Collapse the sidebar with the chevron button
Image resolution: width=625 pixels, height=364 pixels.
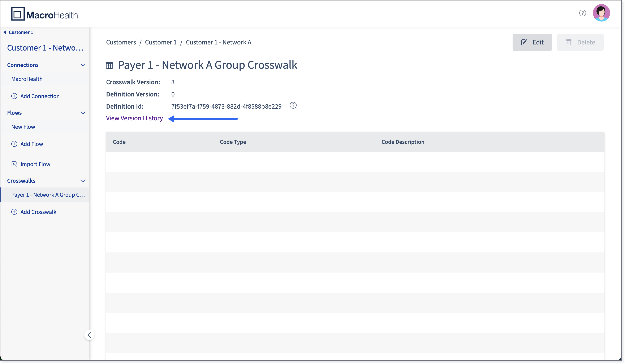point(89,335)
